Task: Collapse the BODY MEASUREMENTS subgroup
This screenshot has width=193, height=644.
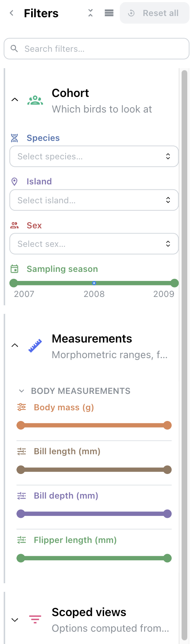Action: (x=22, y=391)
